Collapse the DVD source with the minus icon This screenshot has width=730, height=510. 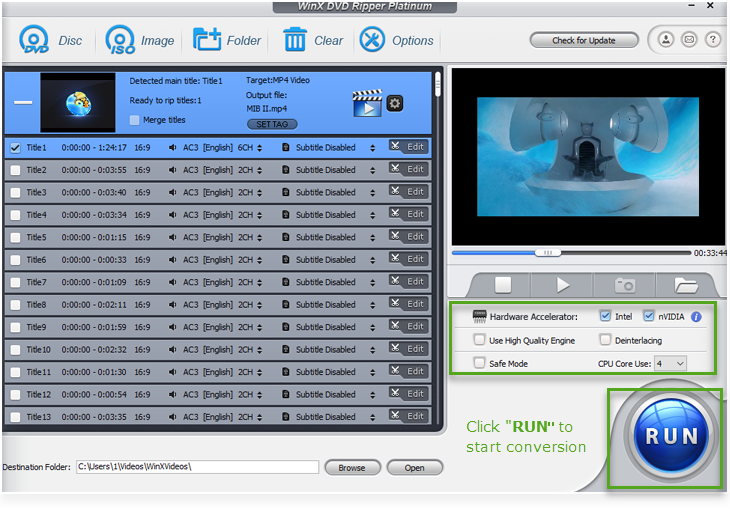23,102
